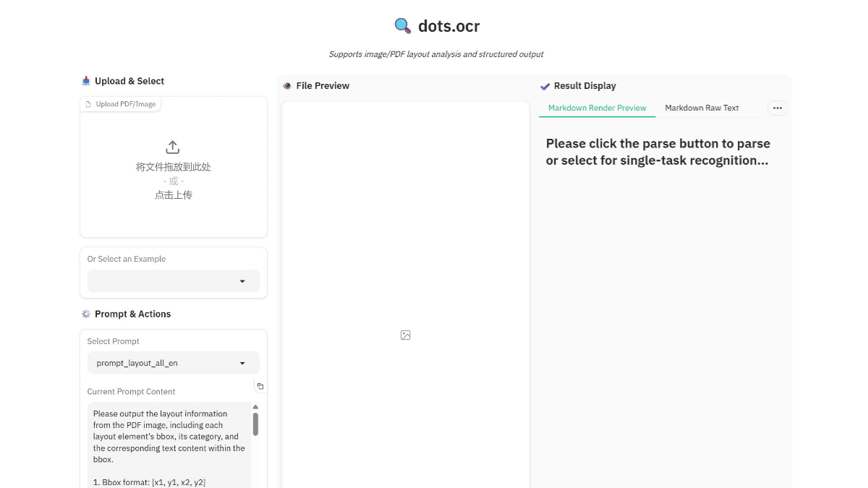
Task: Click the copy icon above the prompt content
Action: (x=260, y=386)
